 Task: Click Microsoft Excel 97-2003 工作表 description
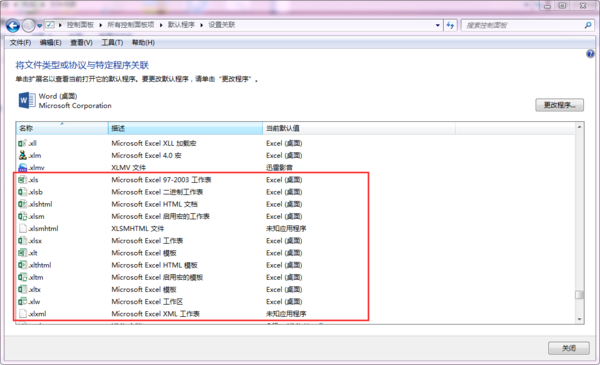(x=161, y=180)
